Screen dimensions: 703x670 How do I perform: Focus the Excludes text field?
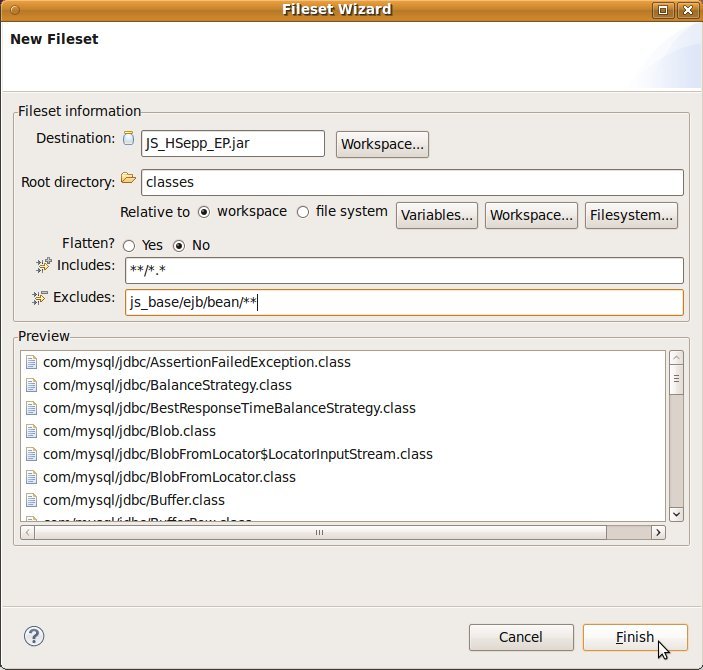404,302
